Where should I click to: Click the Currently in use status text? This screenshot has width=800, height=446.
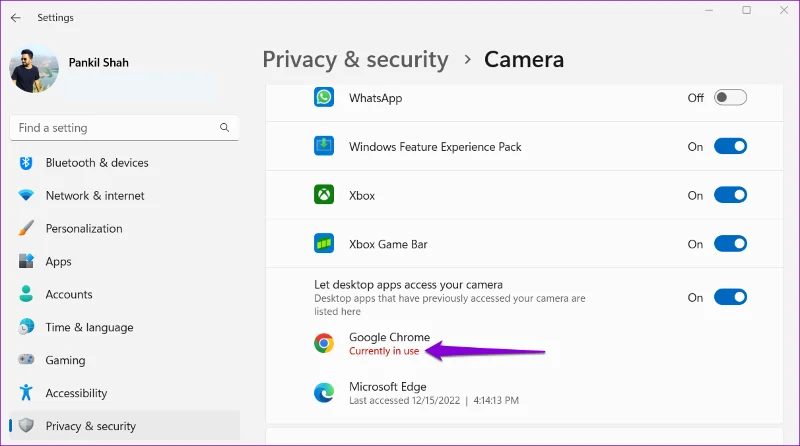coord(384,351)
